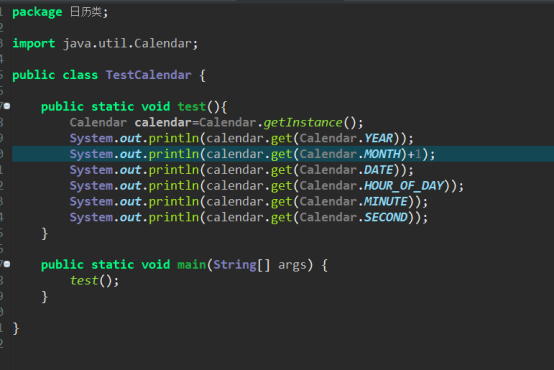This screenshot has height=370, width=554.
Task: Click the closing brace of the main method
Action: pos(45,297)
